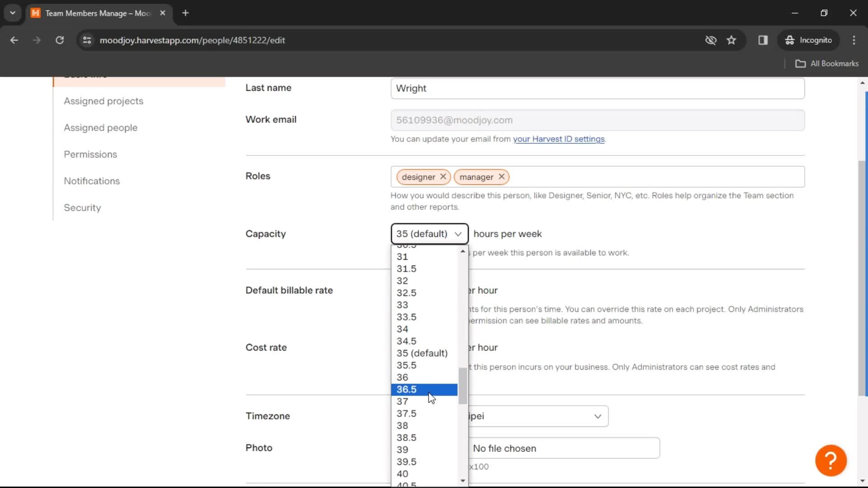
Task: Click the Last name field
Action: [x=597, y=89]
